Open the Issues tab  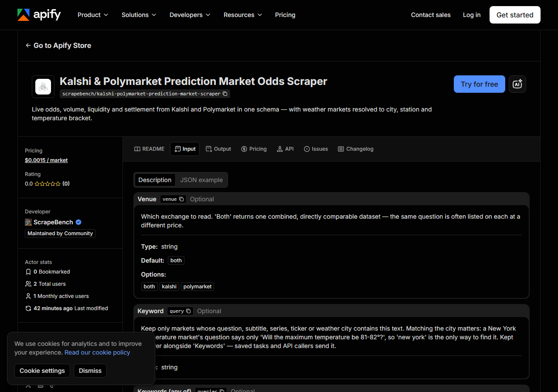coord(316,149)
